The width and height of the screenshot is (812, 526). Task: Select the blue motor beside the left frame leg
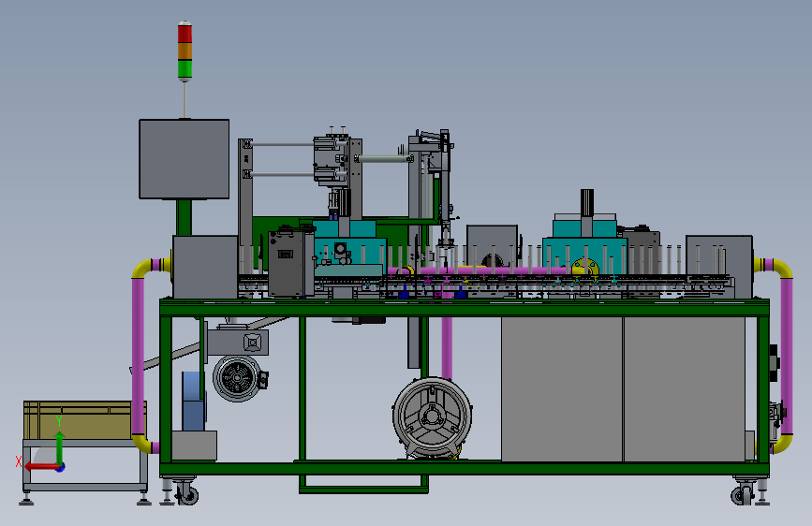(194, 402)
